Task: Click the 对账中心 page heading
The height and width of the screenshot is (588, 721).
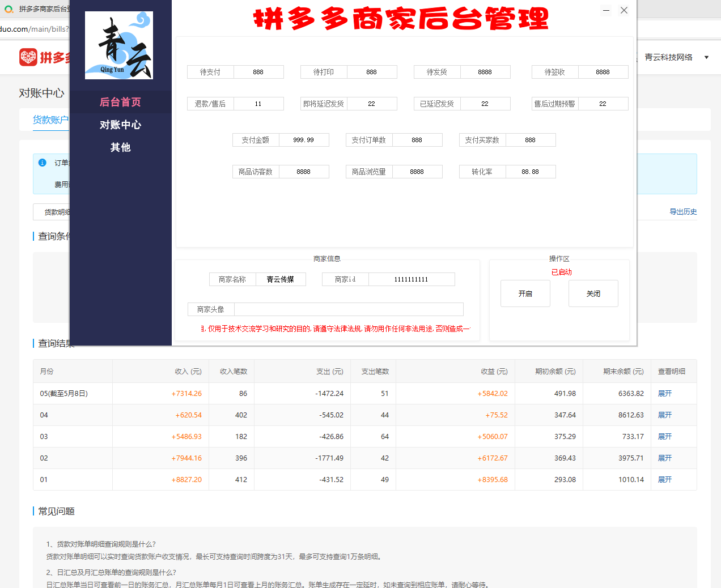Action: tap(41, 93)
